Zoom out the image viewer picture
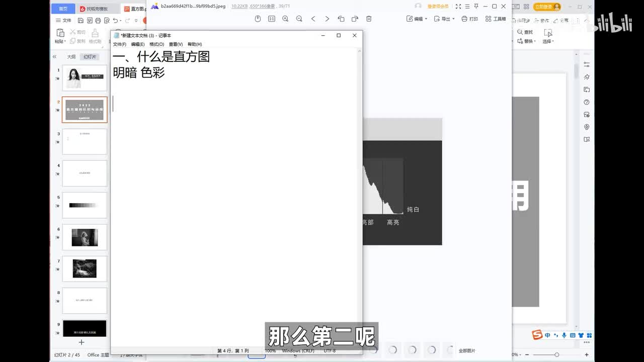Image resolution: width=644 pixels, height=362 pixels. click(299, 19)
